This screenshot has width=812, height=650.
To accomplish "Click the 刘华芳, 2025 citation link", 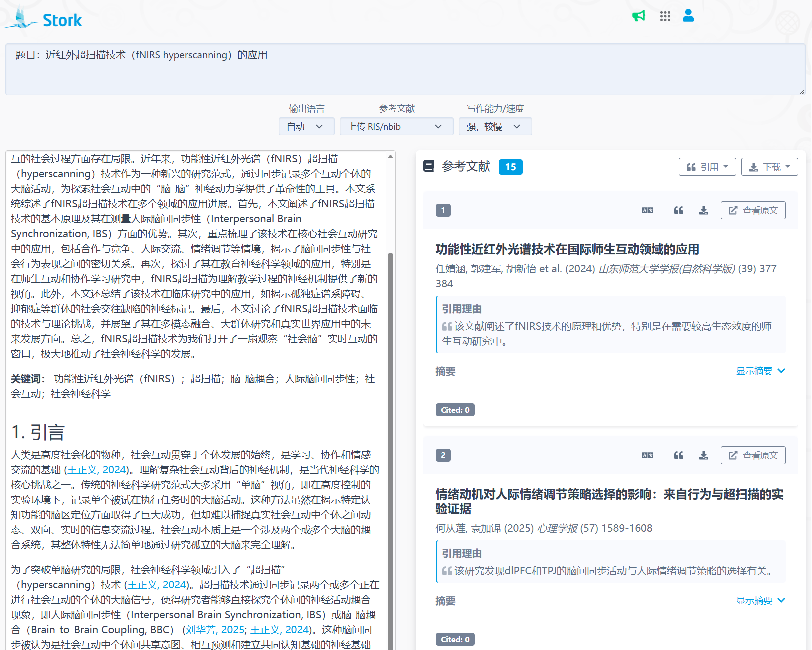I will click(215, 630).
